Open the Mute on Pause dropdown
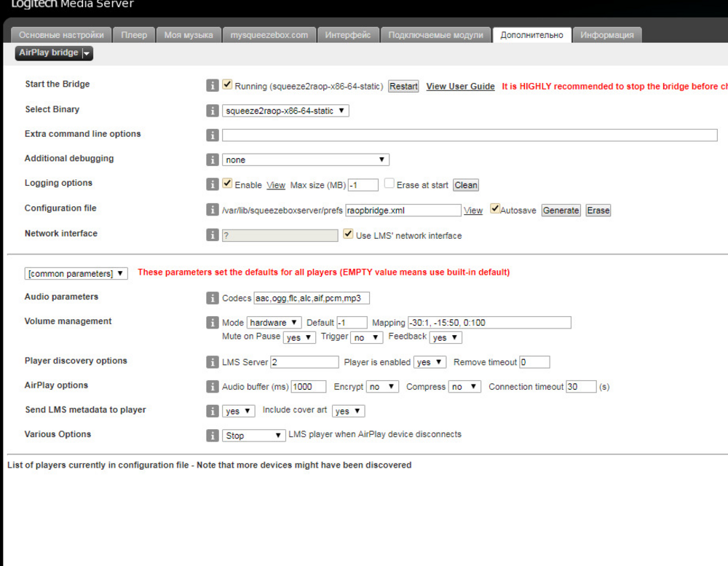The height and width of the screenshot is (566, 728). (299, 337)
